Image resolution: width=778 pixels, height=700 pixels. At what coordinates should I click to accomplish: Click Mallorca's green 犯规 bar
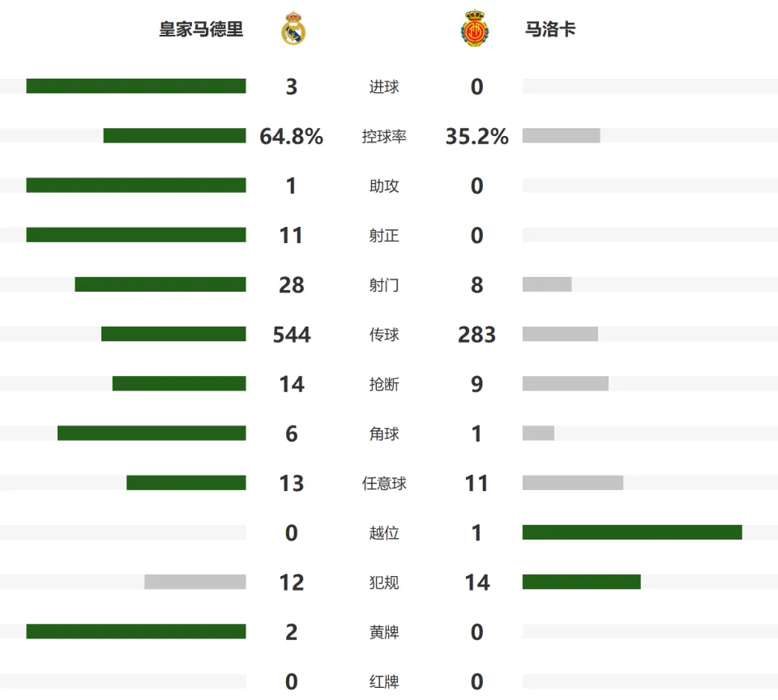(582, 582)
